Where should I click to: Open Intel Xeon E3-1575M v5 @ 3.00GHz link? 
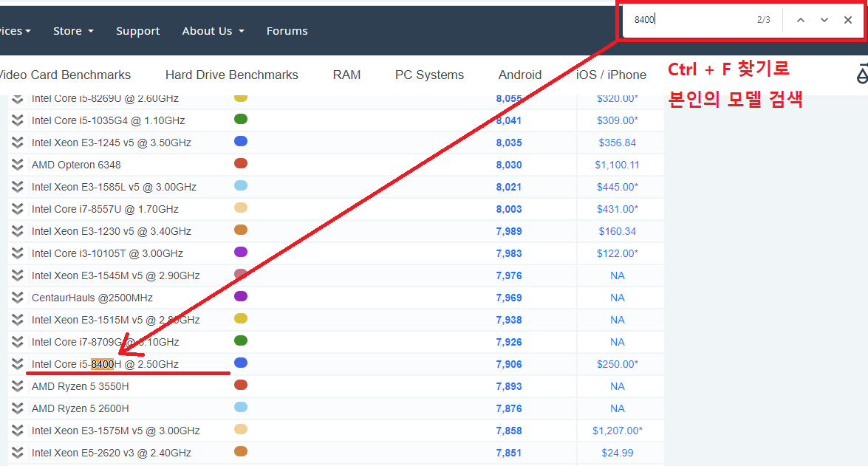[116, 431]
